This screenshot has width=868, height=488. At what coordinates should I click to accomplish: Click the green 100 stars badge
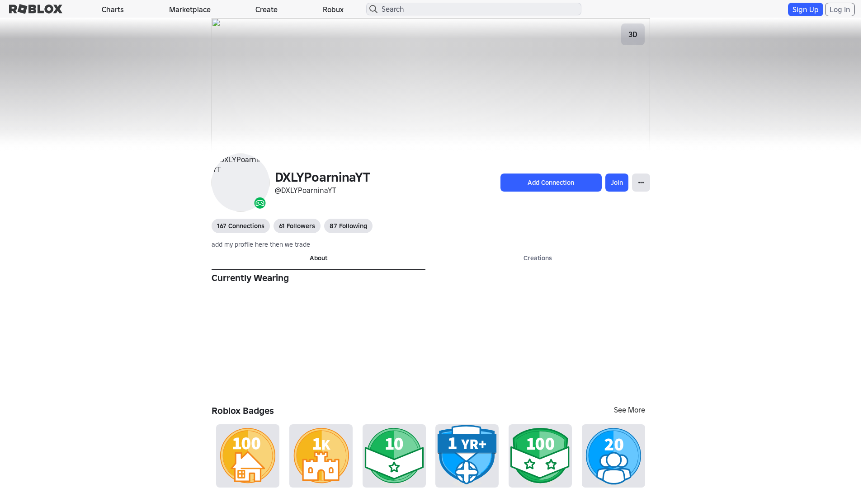540,455
